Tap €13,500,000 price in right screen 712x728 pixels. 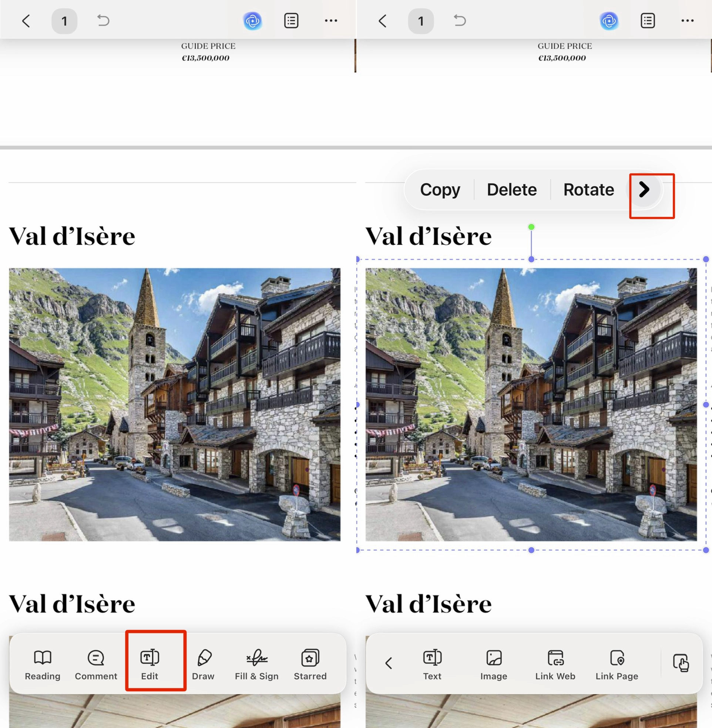point(562,58)
